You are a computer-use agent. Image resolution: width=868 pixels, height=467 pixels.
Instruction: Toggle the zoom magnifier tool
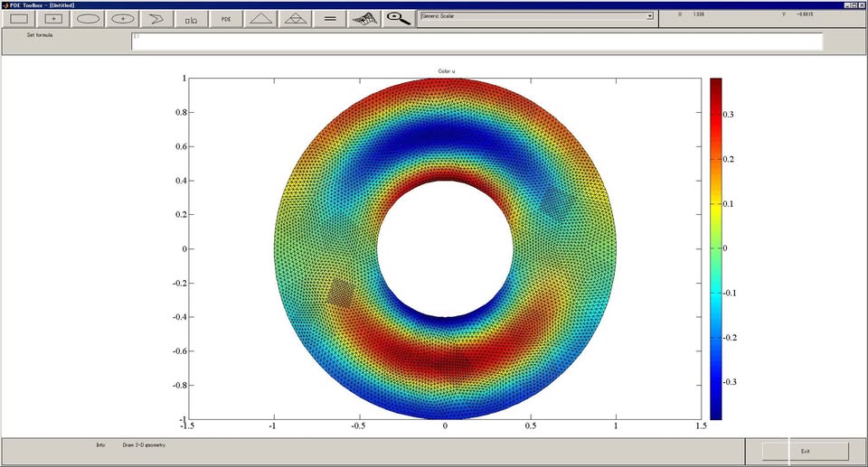click(399, 19)
